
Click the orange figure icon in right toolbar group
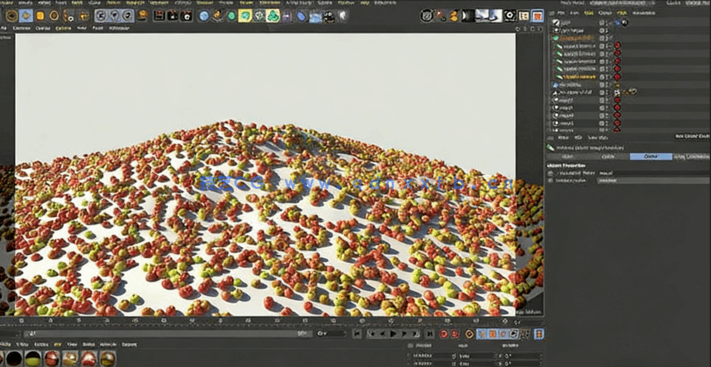pos(454,16)
